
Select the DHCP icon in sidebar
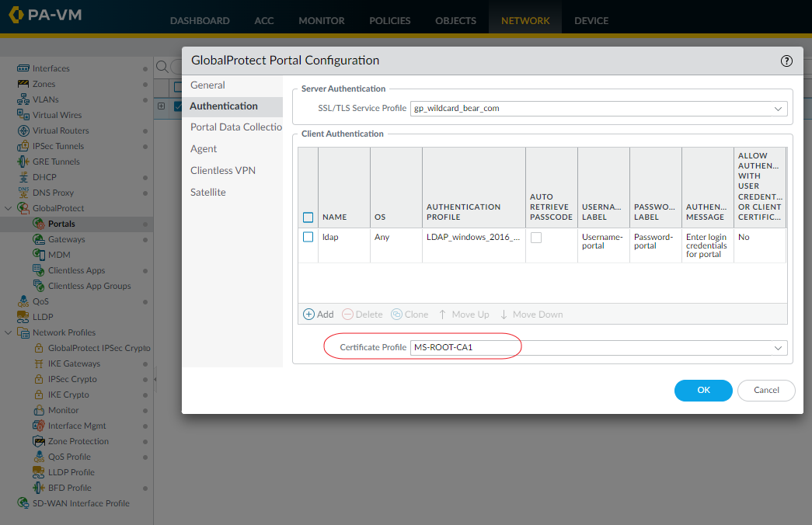[x=23, y=177]
